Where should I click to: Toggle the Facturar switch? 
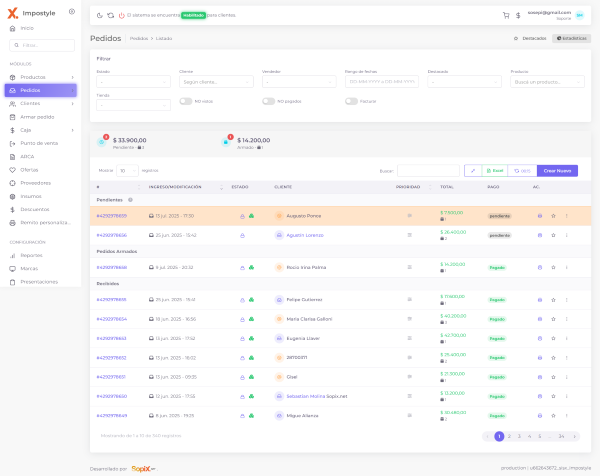(x=351, y=101)
